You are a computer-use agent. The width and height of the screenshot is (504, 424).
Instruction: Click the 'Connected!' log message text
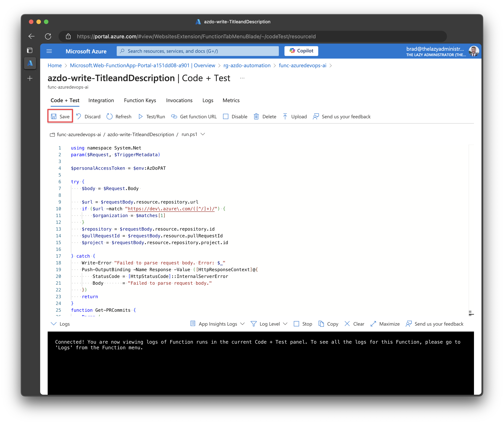click(x=257, y=345)
